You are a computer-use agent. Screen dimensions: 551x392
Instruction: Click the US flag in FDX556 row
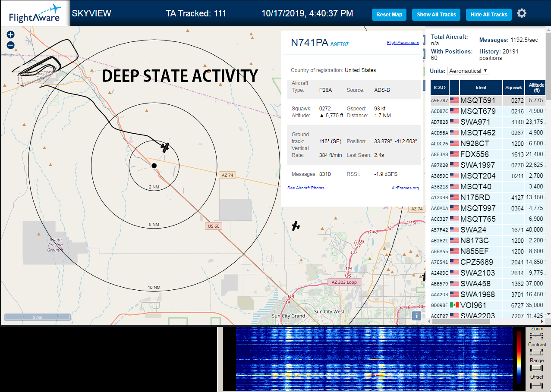point(454,154)
